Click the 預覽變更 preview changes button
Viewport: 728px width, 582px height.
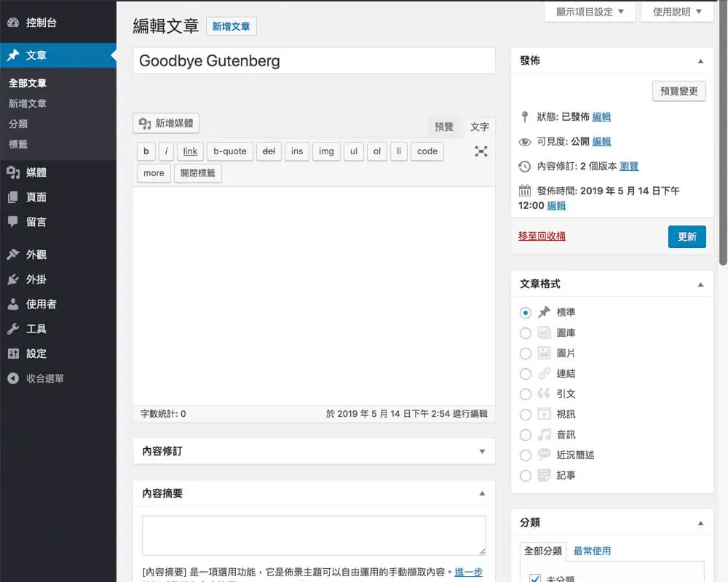[678, 91]
